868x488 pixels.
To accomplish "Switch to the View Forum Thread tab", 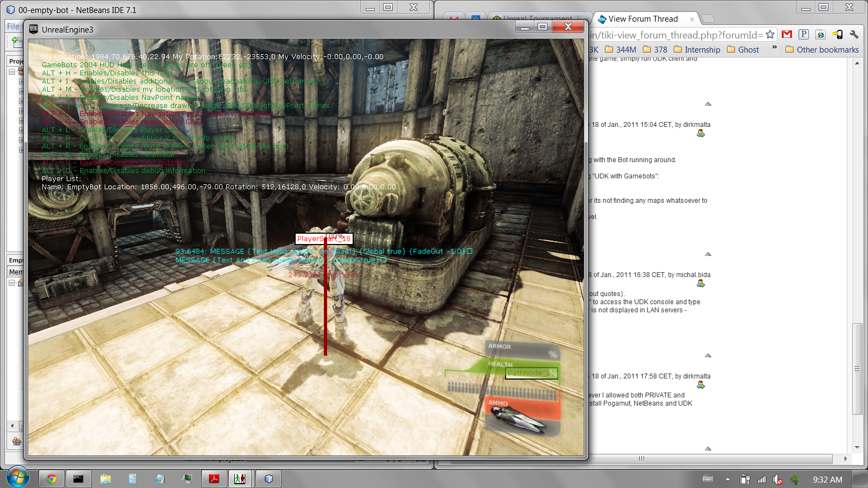I will [643, 19].
